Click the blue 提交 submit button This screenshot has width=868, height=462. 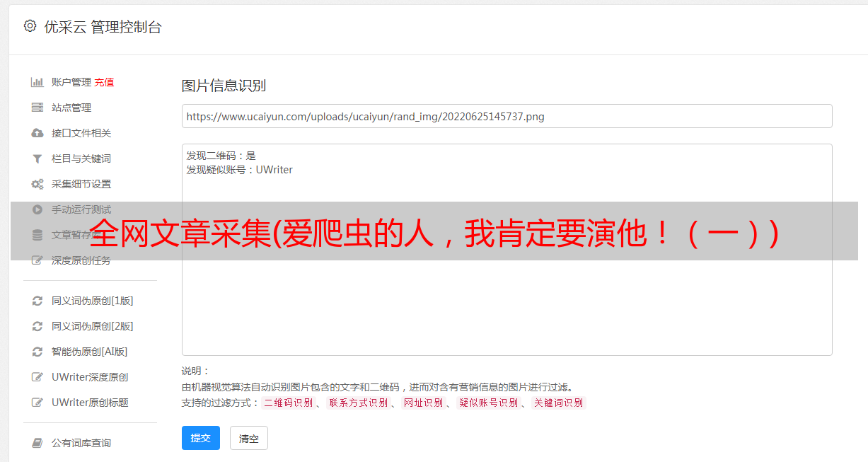(x=201, y=438)
